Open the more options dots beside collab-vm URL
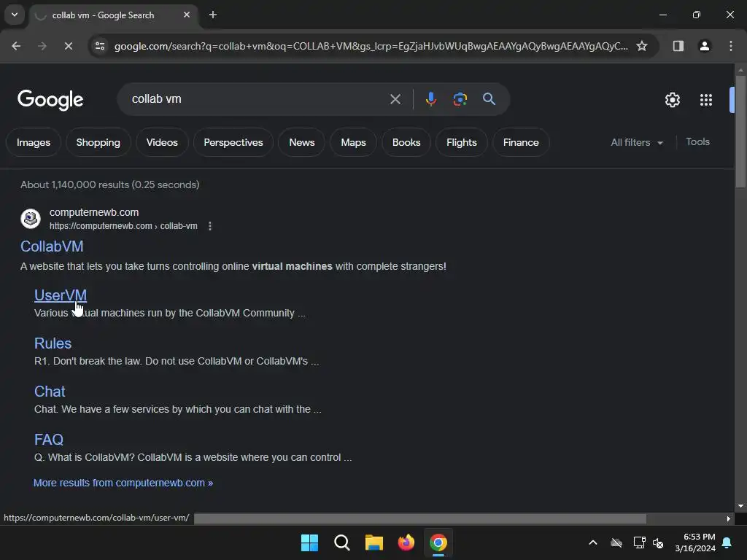Image resolution: width=747 pixels, height=560 pixels. (210, 226)
